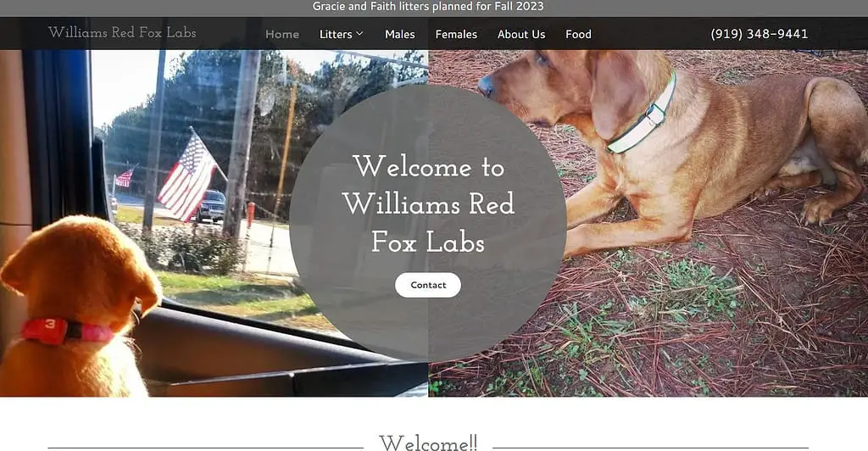Open the Litters menu label
Screen dimensions: 868x451
coord(336,34)
